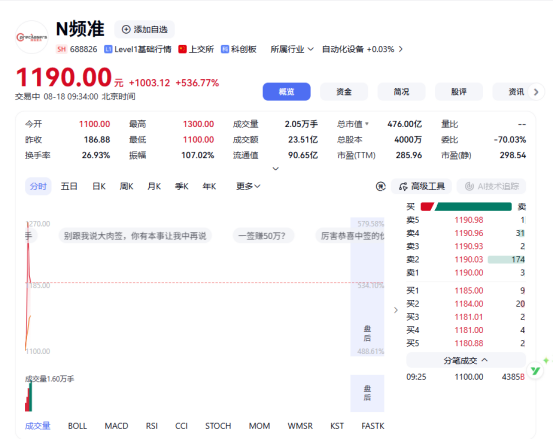
Task: Click the 上交所 flag badge
Action: click(196, 49)
